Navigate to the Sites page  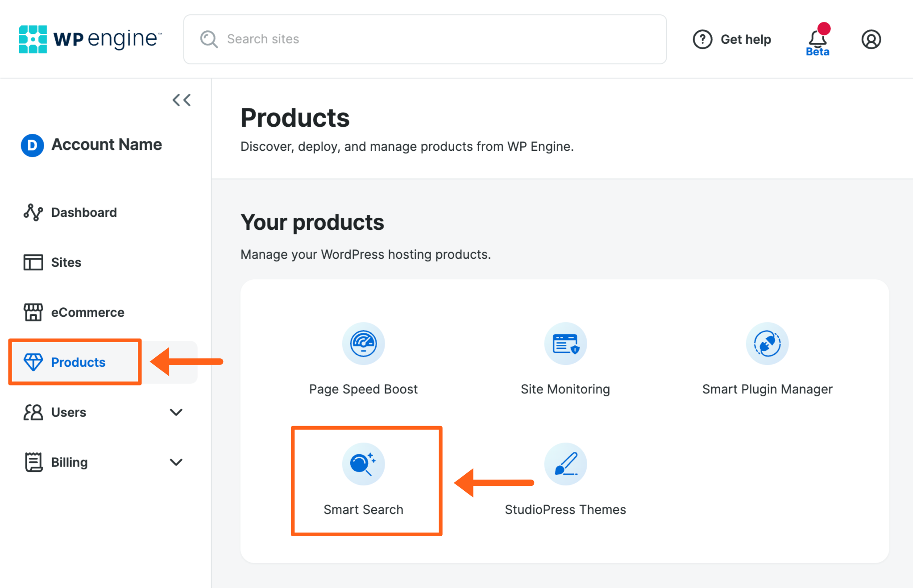(66, 262)
